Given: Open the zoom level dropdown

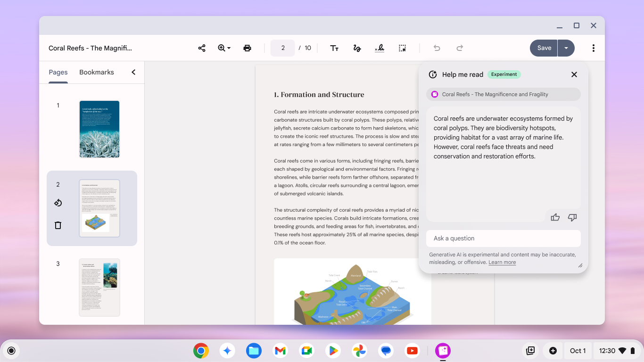Looking at the screenshot, I should [x=224, y=48].
